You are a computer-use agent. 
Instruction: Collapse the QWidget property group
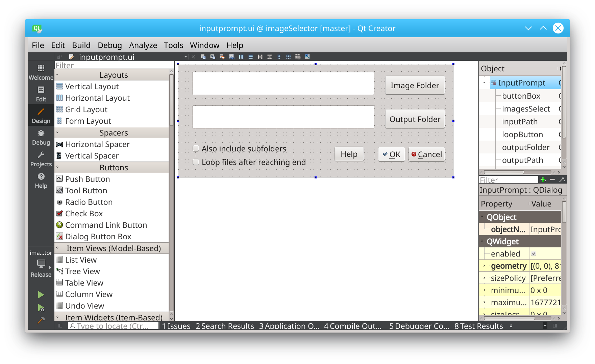click(x=482, y=241)
